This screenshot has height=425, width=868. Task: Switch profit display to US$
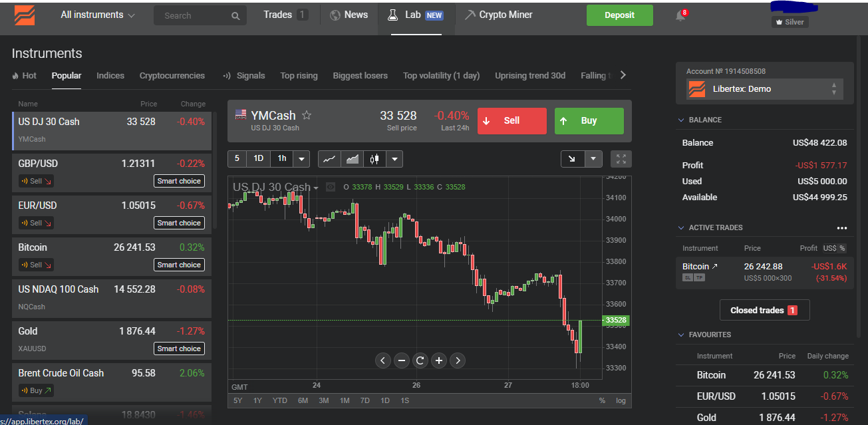click(829, 248)
